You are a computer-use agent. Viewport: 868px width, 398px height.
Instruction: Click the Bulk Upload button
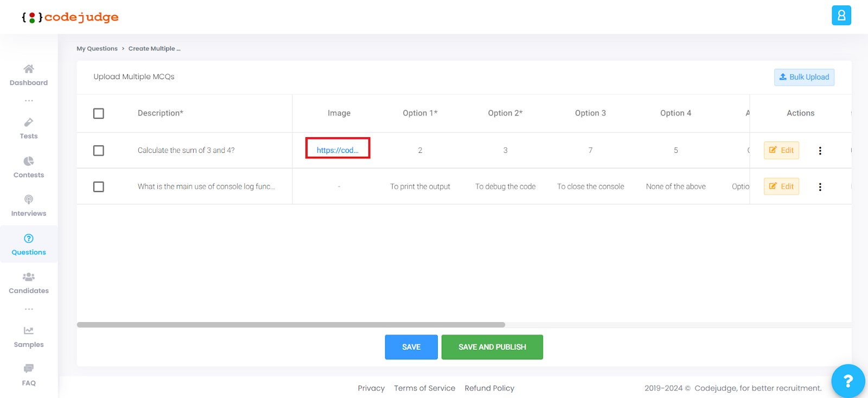point(804,77)
